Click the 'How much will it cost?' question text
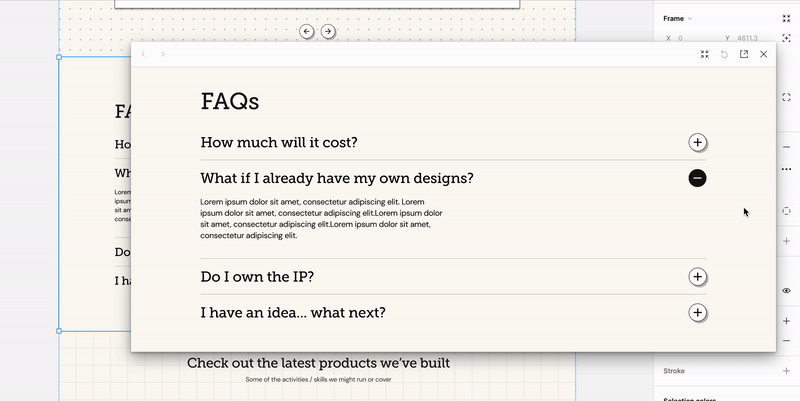Viewport: 800px width, 401px height. (x=279, y=143)
